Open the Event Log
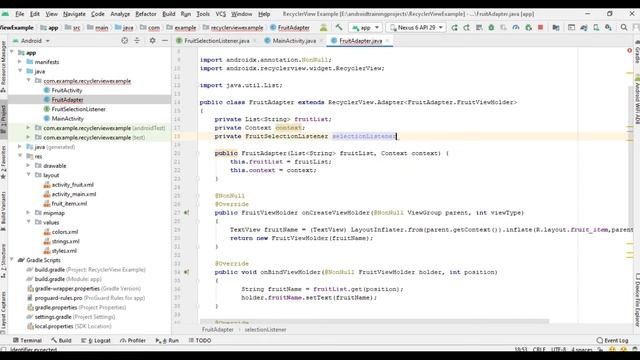The width and height of the screenshot is (640, 360). click(x=612, y=340)
